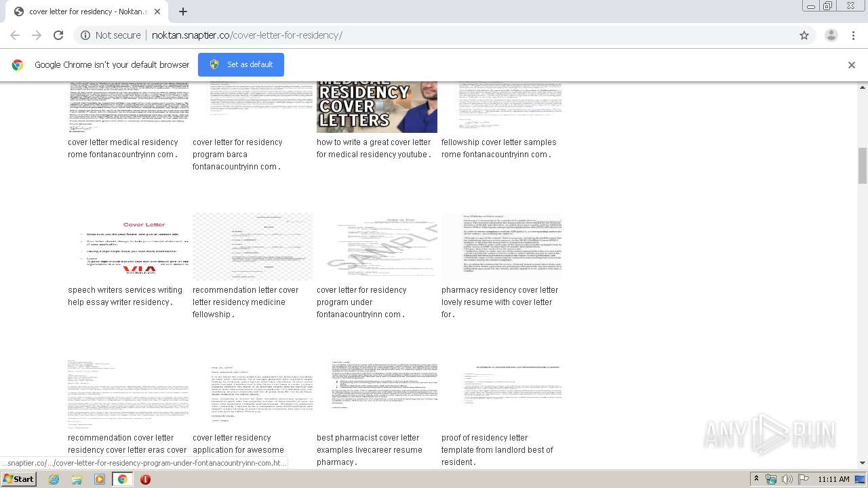Image resolution: width=868 pixels, height=488 pixels.
Task: Open the best pharmacist cover letter thumbnail
Action: [377, 394]
